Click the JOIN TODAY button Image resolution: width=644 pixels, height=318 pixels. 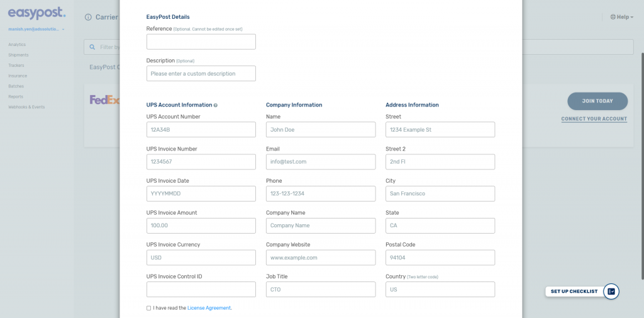[597, 101]
